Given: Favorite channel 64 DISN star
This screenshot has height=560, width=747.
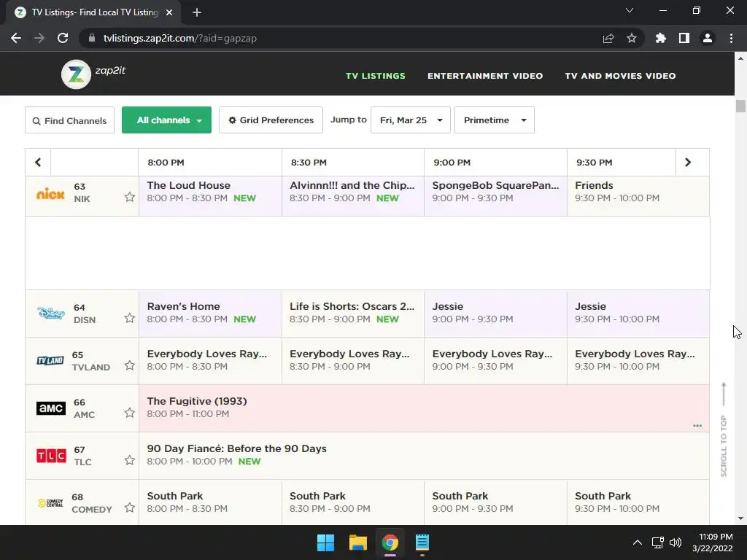Looking at the screenshot, I should pyautogui.click(x=130, y=318).
